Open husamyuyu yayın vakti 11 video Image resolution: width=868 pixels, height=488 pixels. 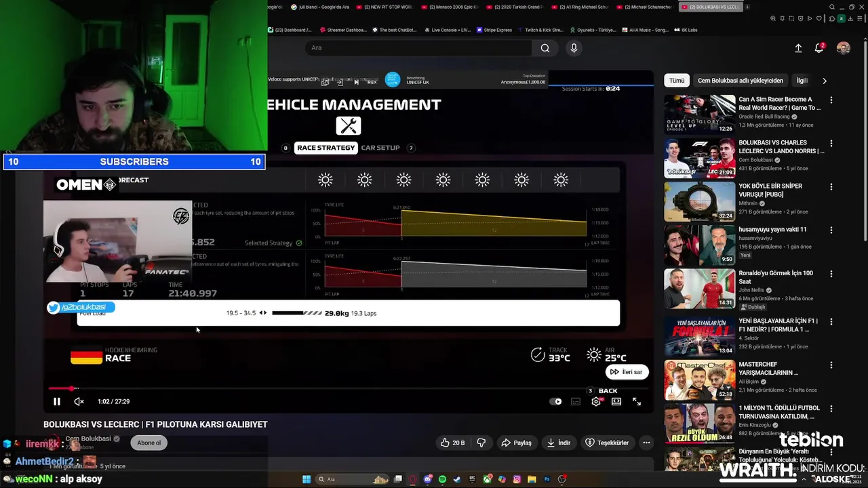pyautogui.click(x=699, y=245)
